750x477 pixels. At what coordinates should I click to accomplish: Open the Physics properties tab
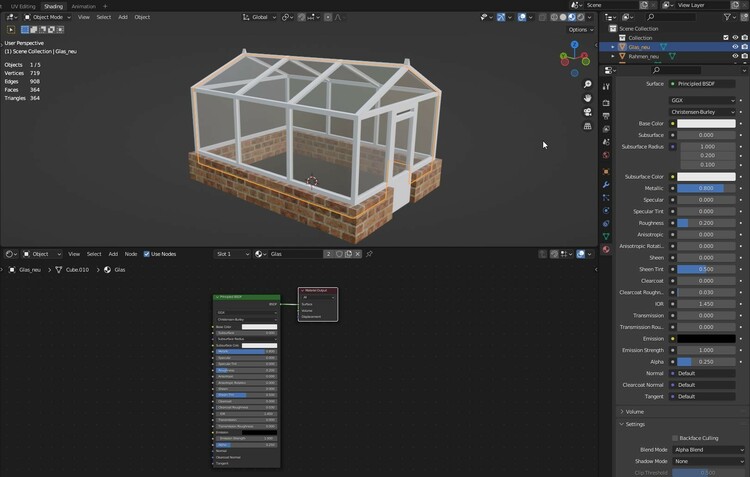tap(606, 211)
